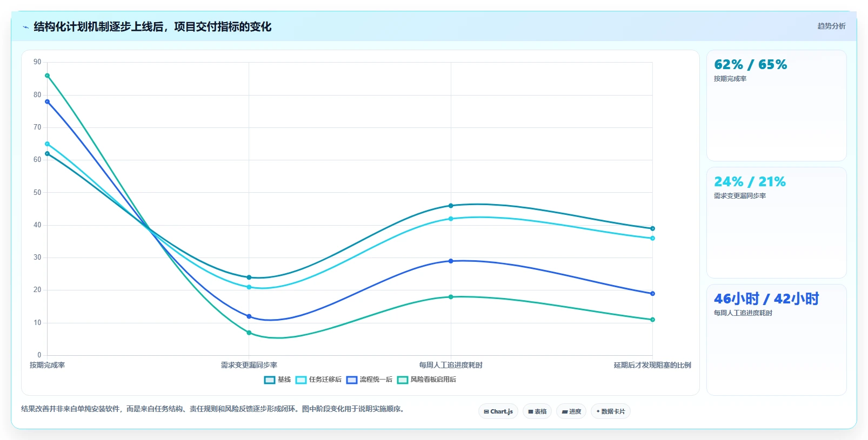Image resolution: width=868 pixels, height=440 pixels.
Task: Click the x-axis label 延期后才发现阻塞的比例
Action: point(652,365)
